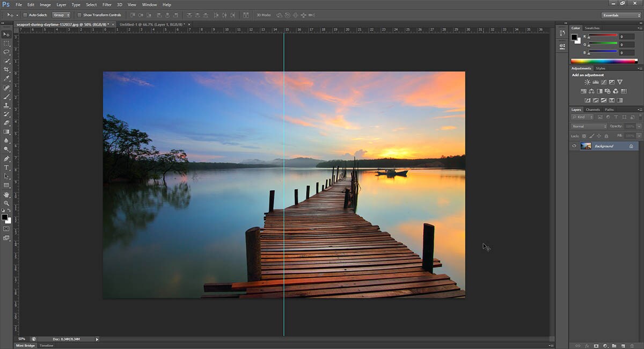The height and width of the screenshot is (349, 644).
Task: Click the Mini Bridge panel button
Action: tap(26, 345)
